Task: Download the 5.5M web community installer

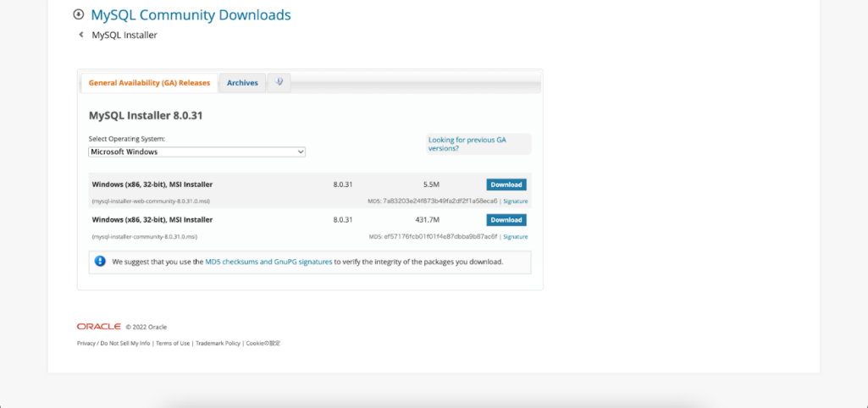Action: click(x=506, y=185)
